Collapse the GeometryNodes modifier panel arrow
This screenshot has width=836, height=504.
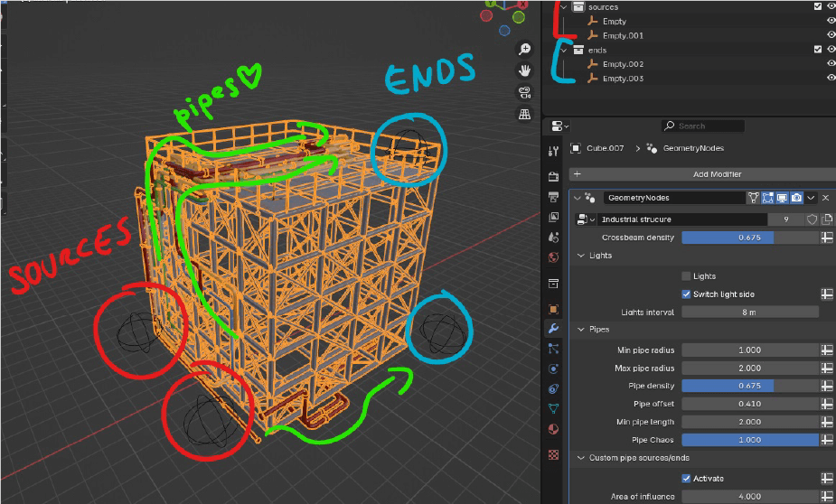(577, 198)
